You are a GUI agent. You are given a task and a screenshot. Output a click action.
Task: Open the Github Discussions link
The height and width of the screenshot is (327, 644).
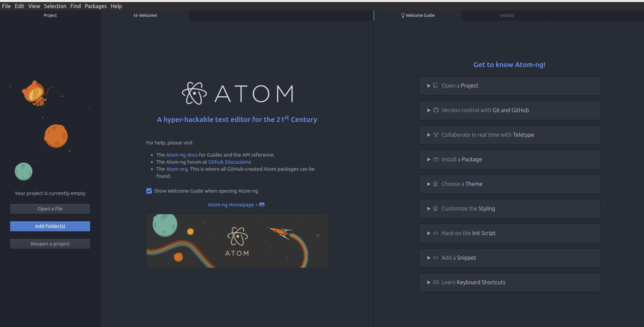coord(229,162)
